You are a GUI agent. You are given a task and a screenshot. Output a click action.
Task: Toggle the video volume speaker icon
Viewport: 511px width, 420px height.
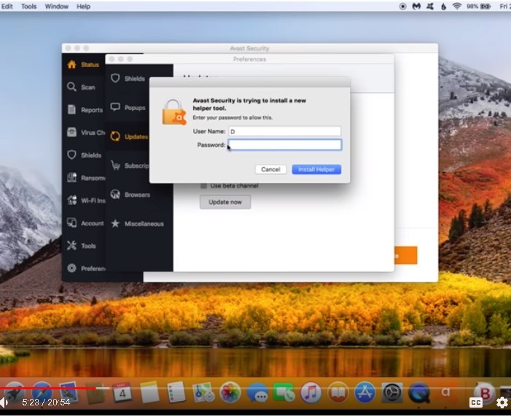[x=4, y=402]
